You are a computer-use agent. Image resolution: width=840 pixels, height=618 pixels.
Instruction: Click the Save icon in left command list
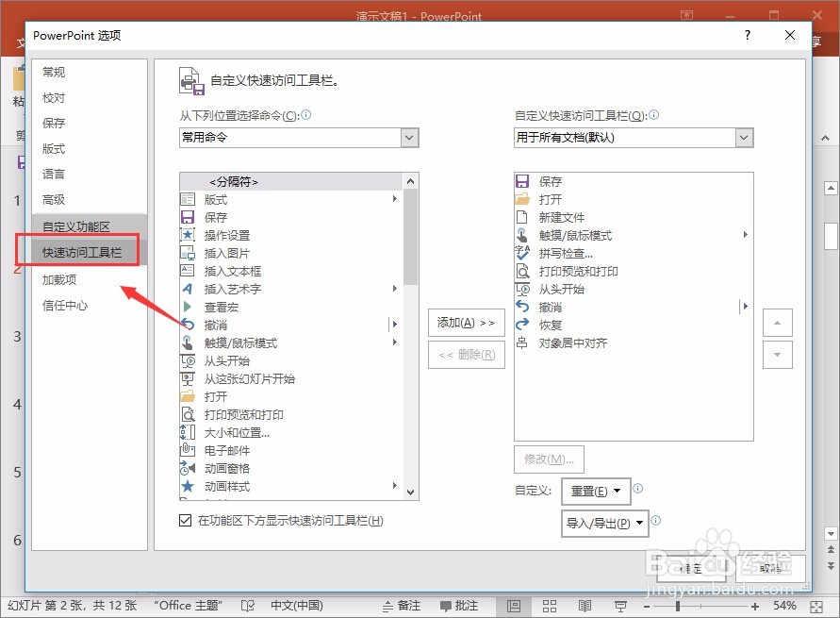188,217
